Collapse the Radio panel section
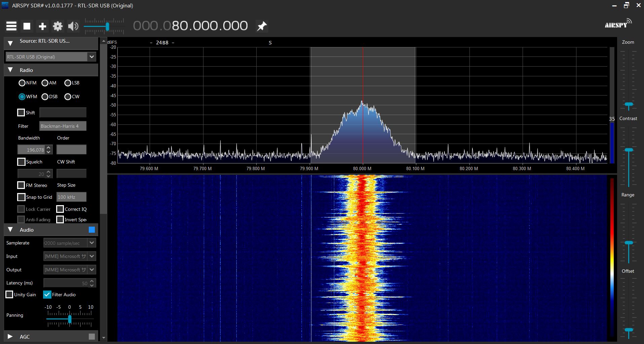The height and width of the screenshot is (344, 644). point(10,70)
